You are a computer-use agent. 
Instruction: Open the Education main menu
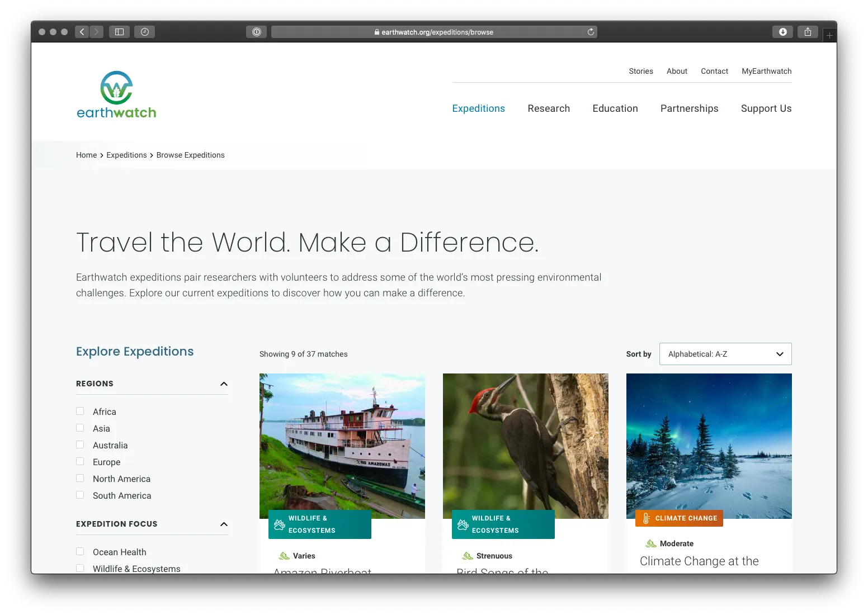tap(615, 108)
